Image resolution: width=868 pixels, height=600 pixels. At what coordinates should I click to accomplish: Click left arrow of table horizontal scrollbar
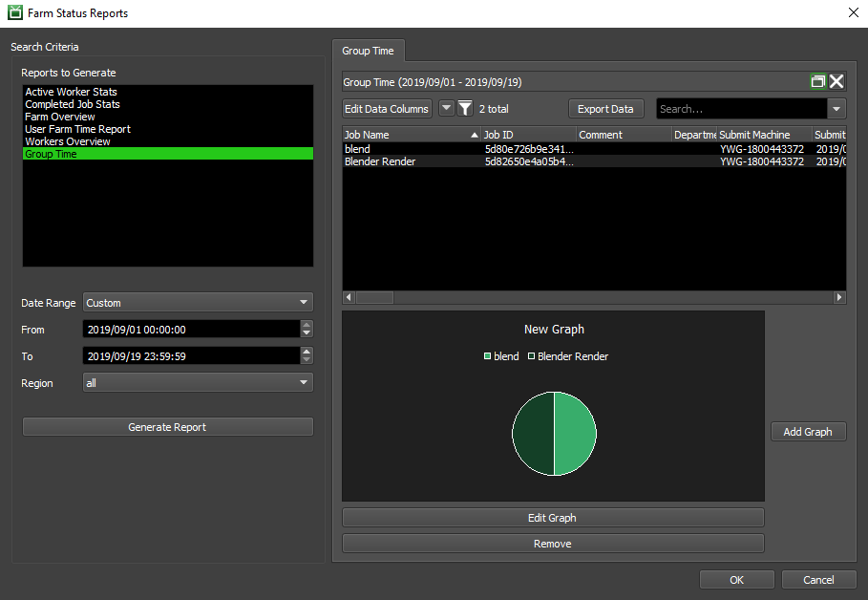349,297
